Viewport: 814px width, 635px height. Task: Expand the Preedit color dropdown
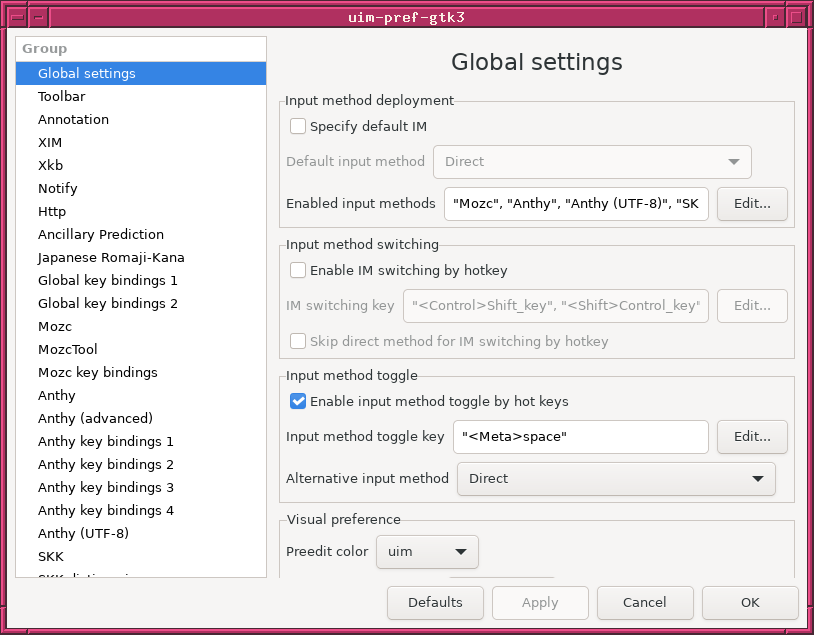427,552
